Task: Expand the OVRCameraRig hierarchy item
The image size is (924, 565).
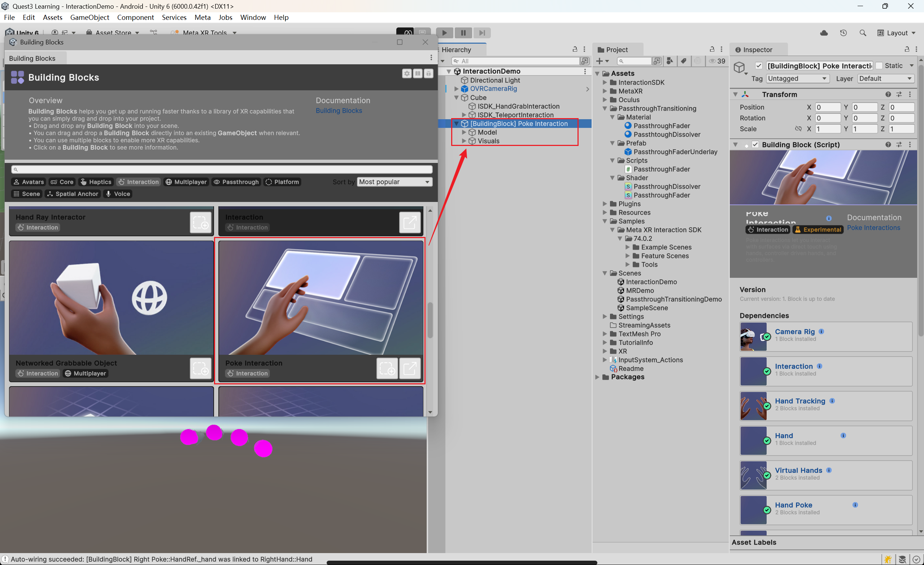Action: pyautogui.click(x=456, y=89)
